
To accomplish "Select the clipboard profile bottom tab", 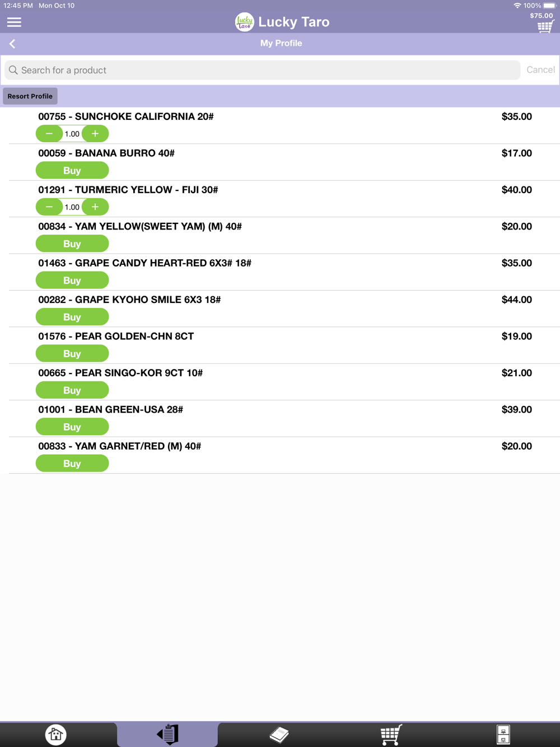I will [167, 734].
